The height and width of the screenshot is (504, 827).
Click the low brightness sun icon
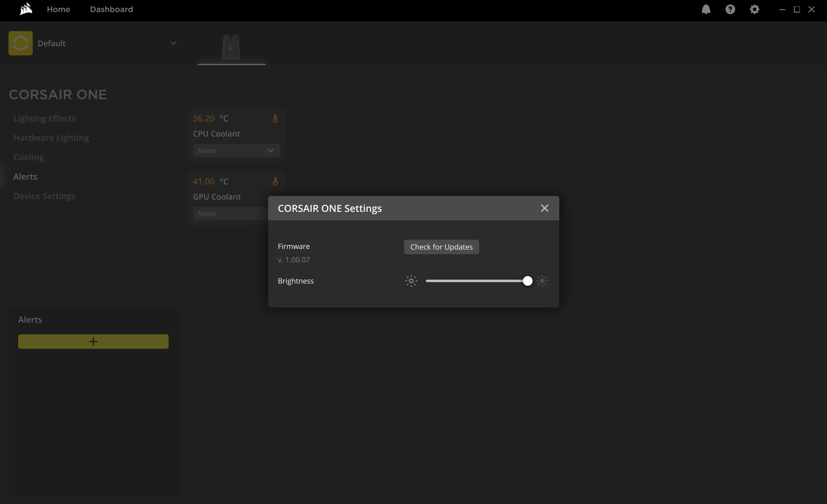(411, 281)
